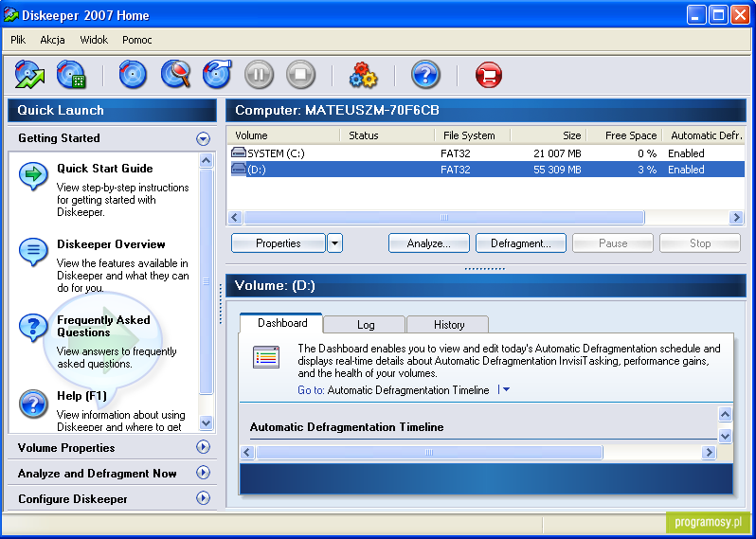The height and width of the screenshot is (539, 756).
Task: Expand the Volume Properties section
Action: tap(203, 447)
